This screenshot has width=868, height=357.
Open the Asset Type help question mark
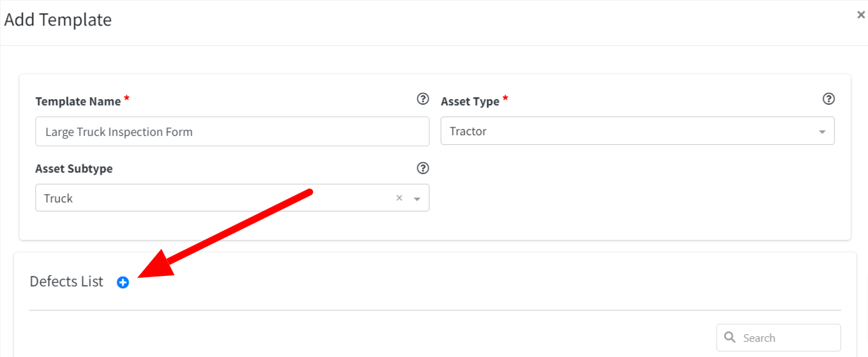pos(828,99)
